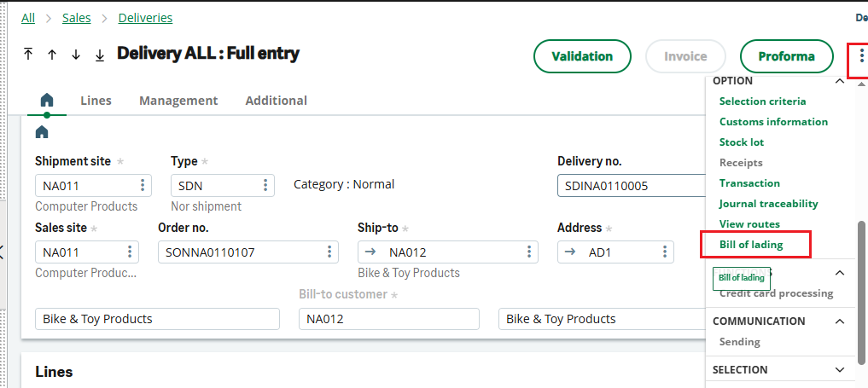
Task: Open Shipment site field action dots
Action: [142, 185]
